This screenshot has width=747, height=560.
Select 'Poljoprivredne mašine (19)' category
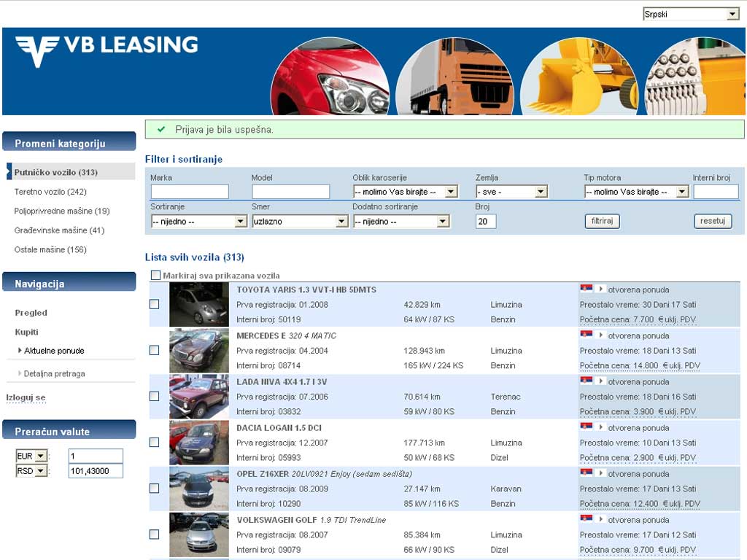[x=62, y=211]
